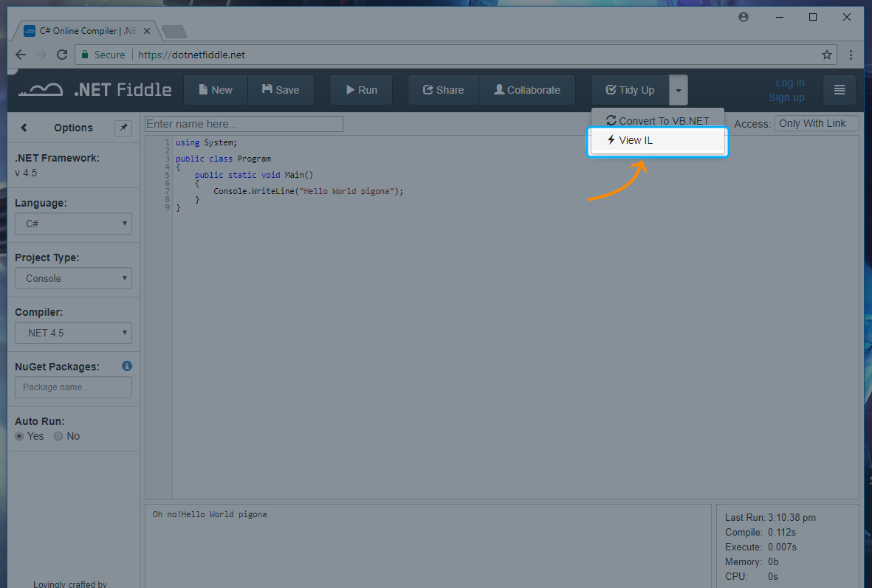Click the fiddle name input field
The width and height of the screenshot is (872, 588).
pyautogui.click(x=244, y=124)
